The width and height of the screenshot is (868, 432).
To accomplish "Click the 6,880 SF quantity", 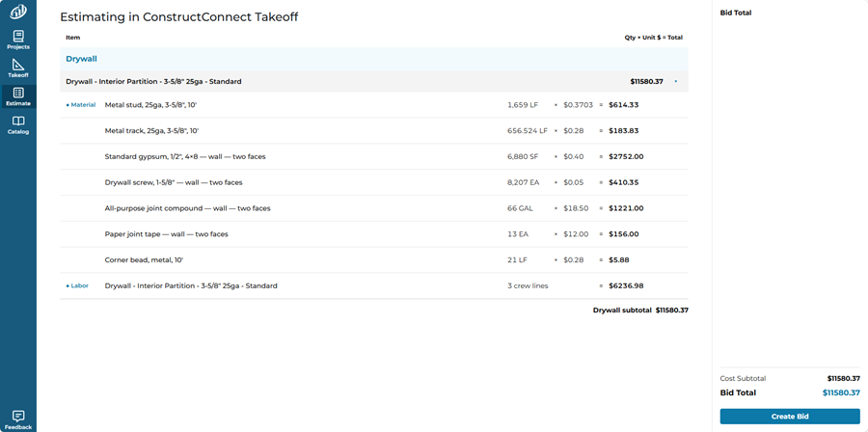I will coord(523,156).
